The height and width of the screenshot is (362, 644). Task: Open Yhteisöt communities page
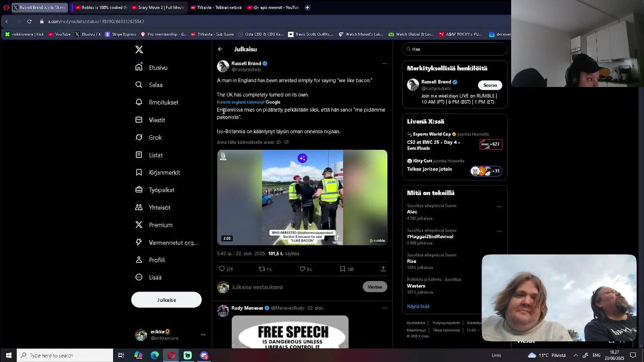[x=153, y=207]
